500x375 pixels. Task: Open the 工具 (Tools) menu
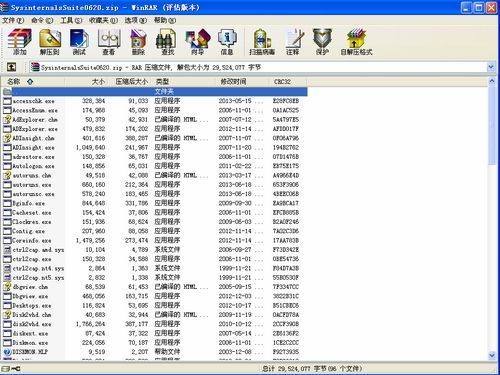coord(71,20)
